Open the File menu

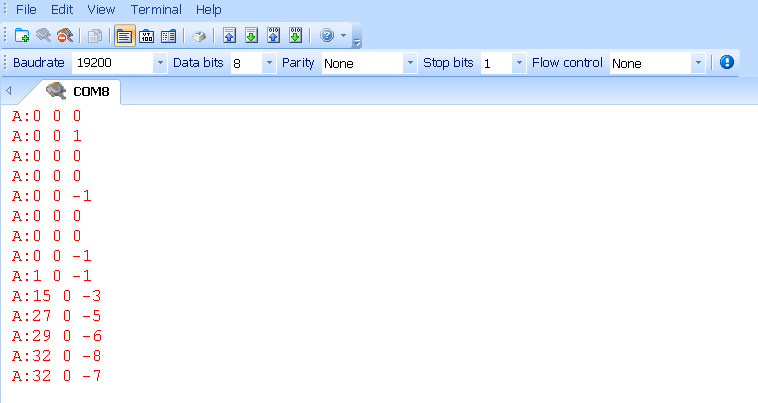click(26, 10)
